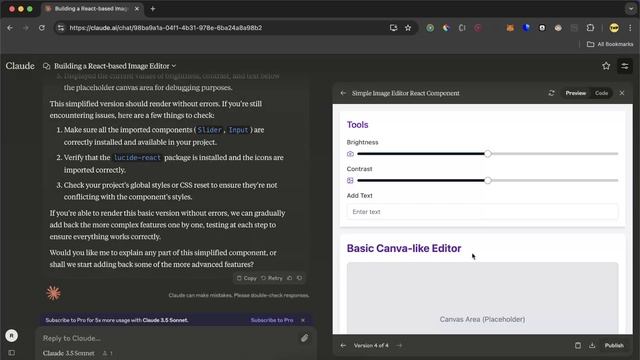Bookmark page with star in address bar
The height and width of the screenshot is (360, 640).
(408, 28)
